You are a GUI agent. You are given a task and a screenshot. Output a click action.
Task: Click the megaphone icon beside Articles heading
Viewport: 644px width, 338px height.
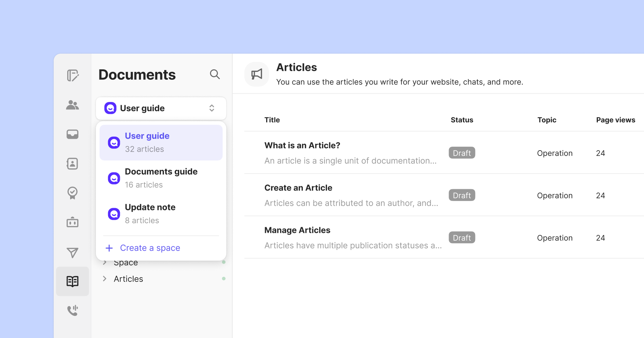[257, 74]
